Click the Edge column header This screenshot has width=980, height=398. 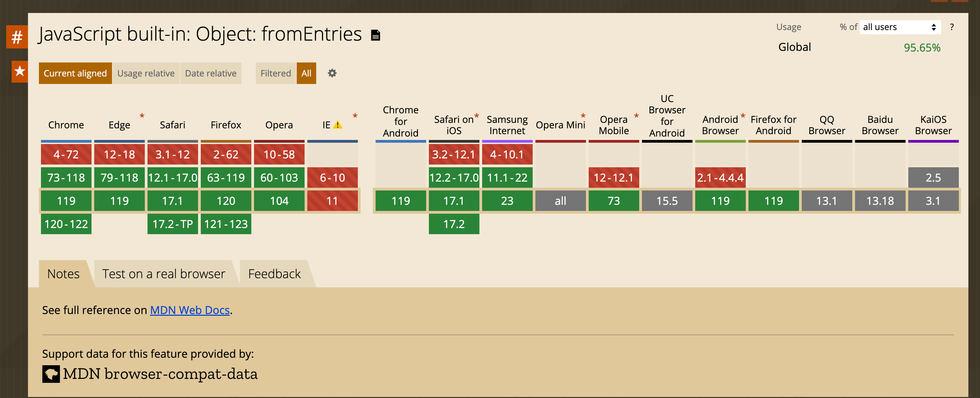click(x=120, y=125)
